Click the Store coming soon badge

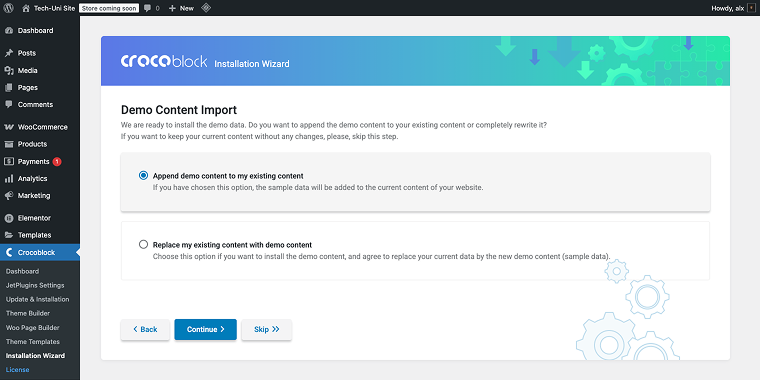point(109,8)
